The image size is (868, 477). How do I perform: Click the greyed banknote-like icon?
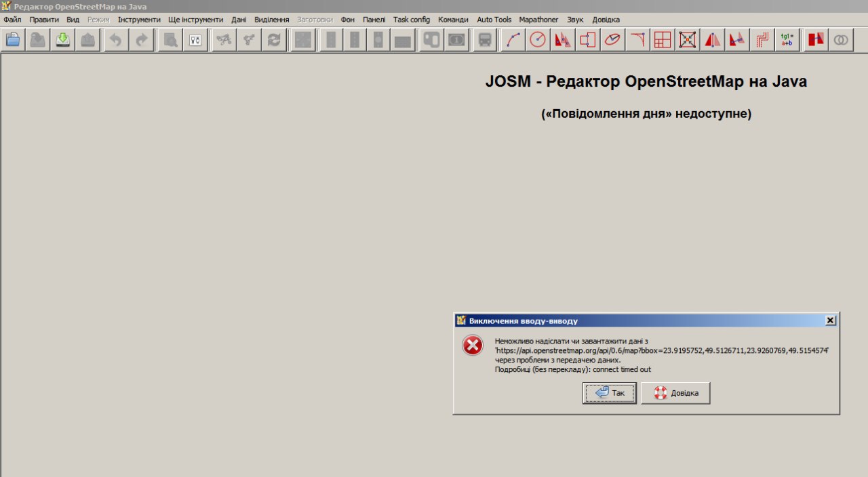pyautogui.click(x=456, y=40)
